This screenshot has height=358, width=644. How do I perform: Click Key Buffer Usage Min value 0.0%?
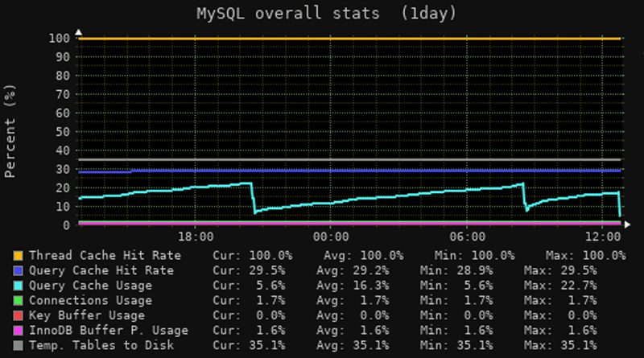coord(478,315)
